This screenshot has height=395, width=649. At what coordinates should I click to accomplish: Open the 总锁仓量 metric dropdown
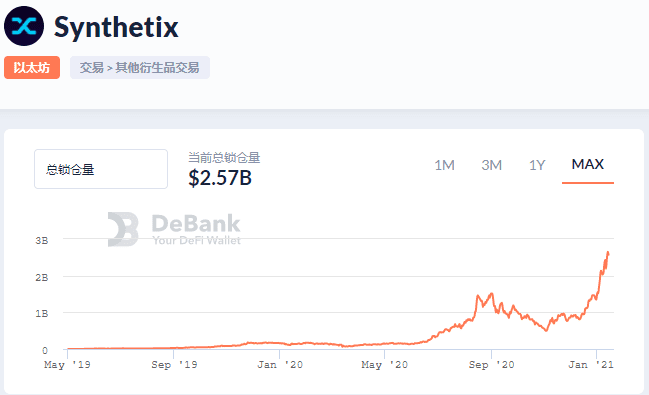(101, 169)
